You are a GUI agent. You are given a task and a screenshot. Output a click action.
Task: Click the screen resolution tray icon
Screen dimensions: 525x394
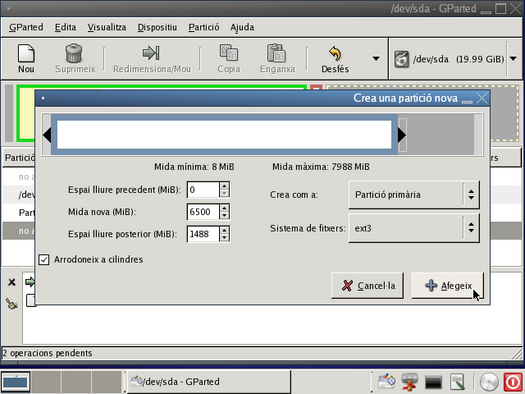[x=457, y=382]
